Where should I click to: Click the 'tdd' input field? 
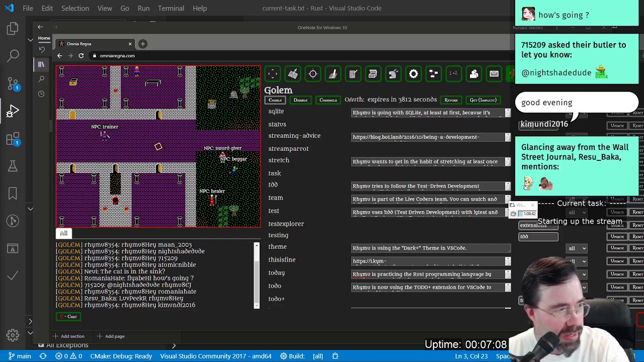538,237
